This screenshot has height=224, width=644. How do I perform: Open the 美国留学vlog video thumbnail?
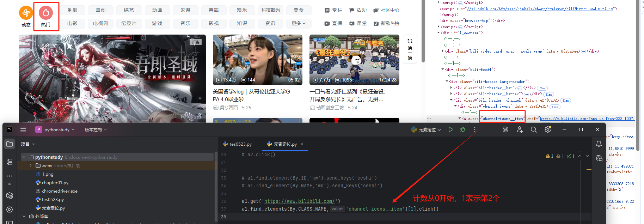pos(257,60)
